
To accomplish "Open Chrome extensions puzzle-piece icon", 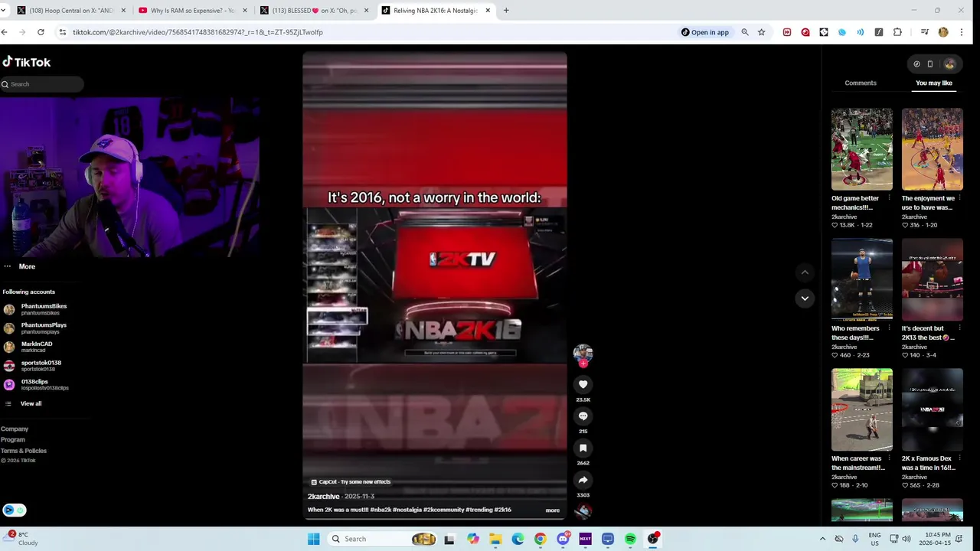I will point(897,32).
